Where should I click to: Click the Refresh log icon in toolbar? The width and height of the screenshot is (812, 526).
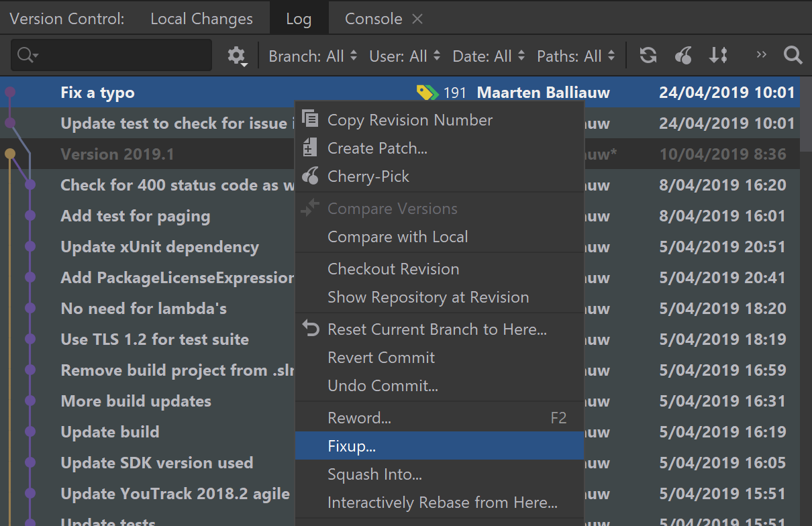click(648, 56)
